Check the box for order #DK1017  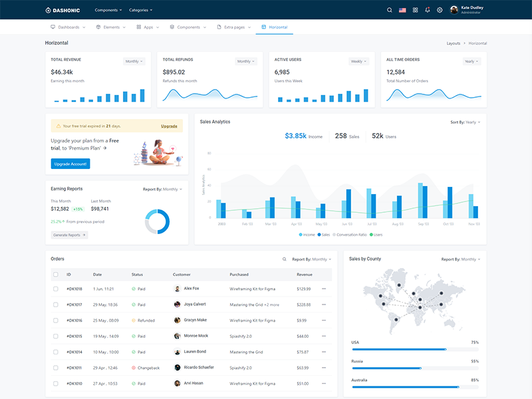[56, 305]
